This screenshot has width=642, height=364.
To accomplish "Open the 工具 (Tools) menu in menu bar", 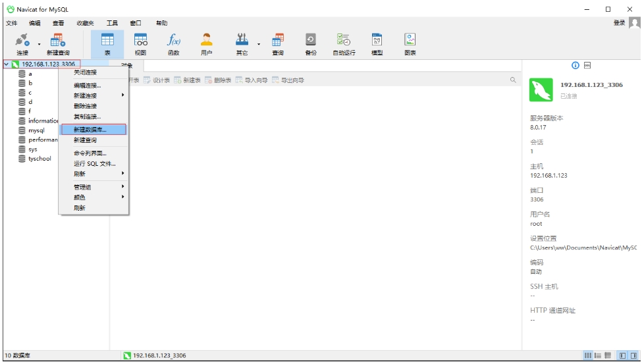I will click(x=112, y=23).
